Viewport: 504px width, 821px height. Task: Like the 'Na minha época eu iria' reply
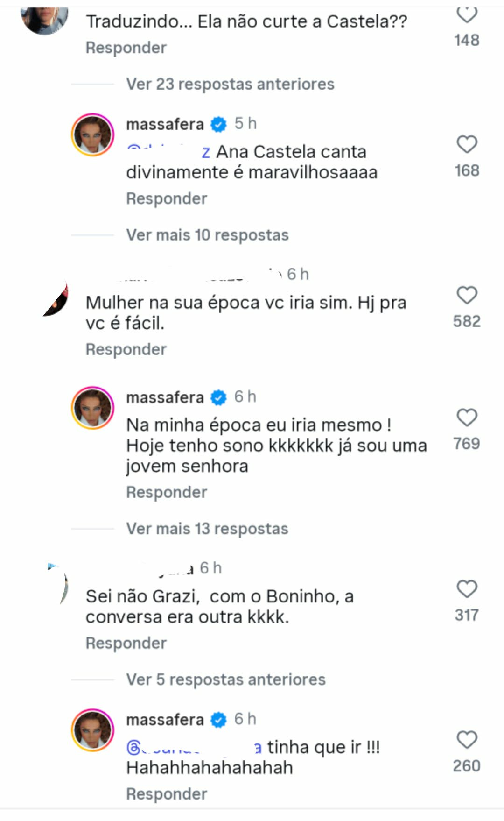467,418
